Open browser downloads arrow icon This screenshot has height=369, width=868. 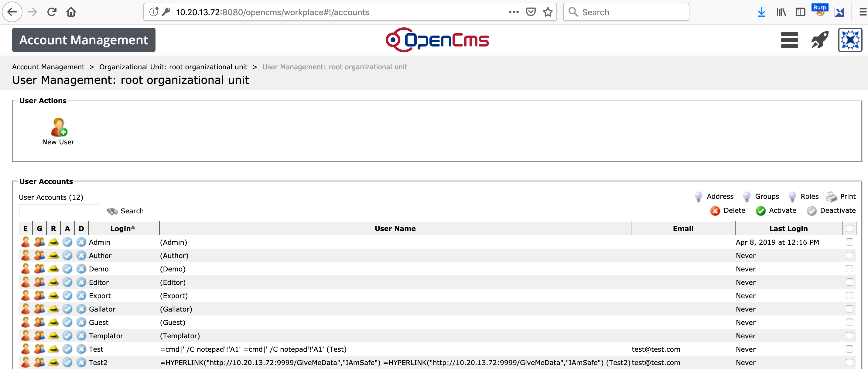(761, 12)
